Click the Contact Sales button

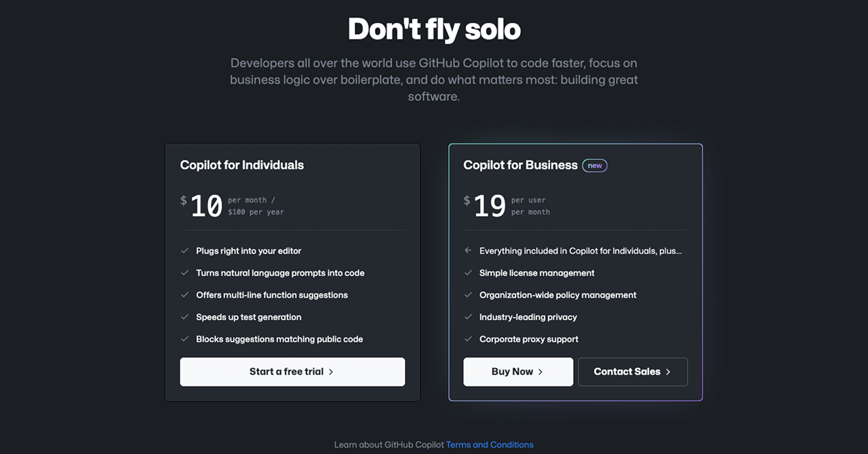[633, 372]
